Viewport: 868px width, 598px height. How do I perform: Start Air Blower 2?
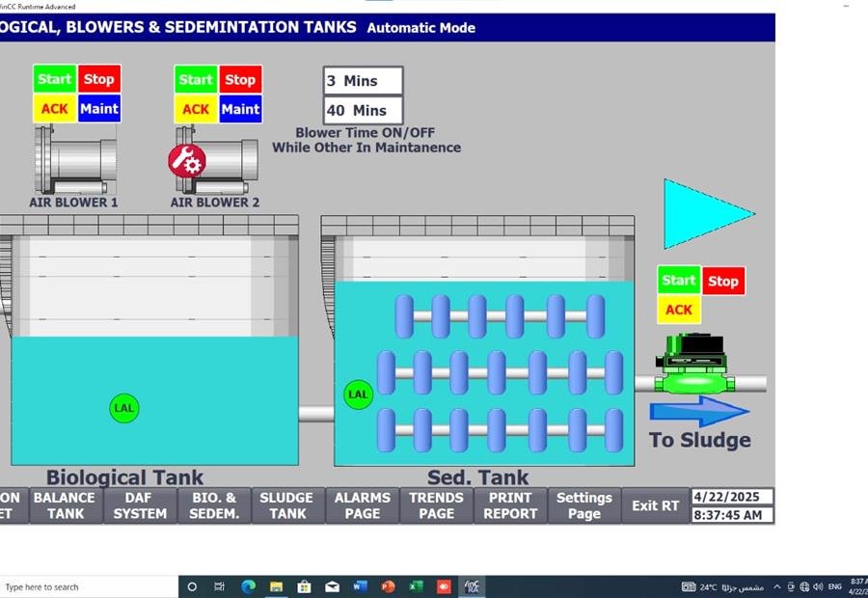[x=196, y=80]
